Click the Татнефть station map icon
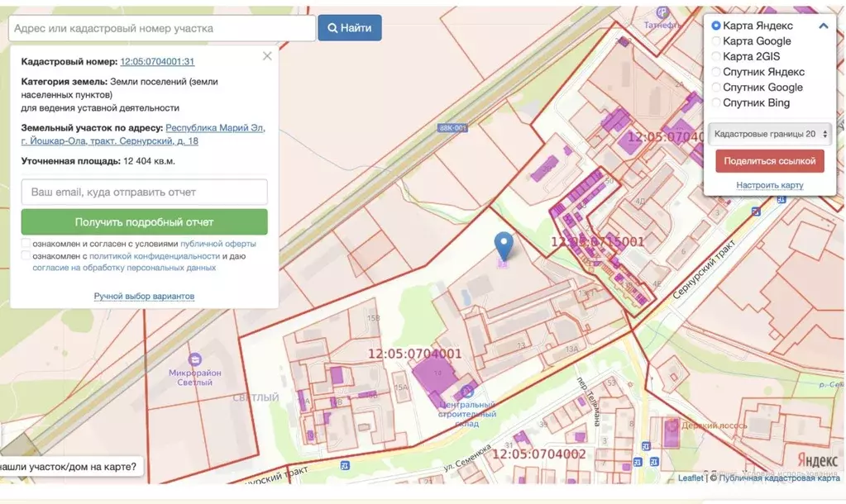Image resolution: width=846 pixels, height=504 pixels. click(x=662, y=12)
